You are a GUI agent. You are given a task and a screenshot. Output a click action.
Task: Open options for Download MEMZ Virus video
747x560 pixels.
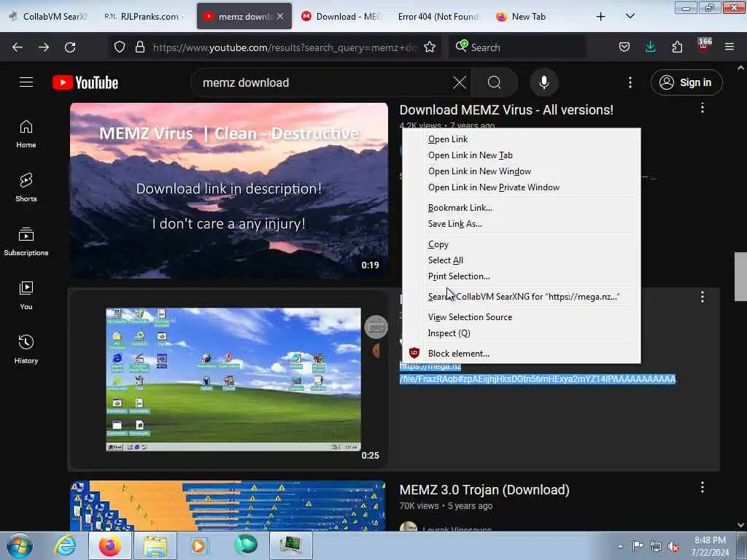703,108
